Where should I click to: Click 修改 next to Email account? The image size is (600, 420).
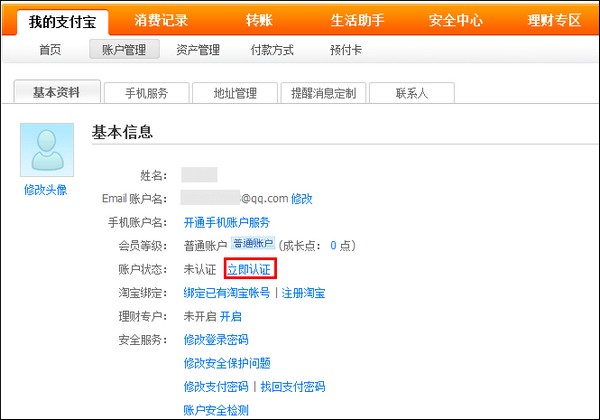point(302,199)
